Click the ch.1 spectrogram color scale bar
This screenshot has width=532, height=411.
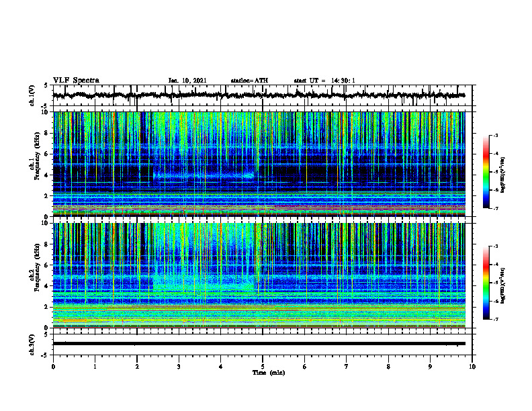(x=486, y=172)
